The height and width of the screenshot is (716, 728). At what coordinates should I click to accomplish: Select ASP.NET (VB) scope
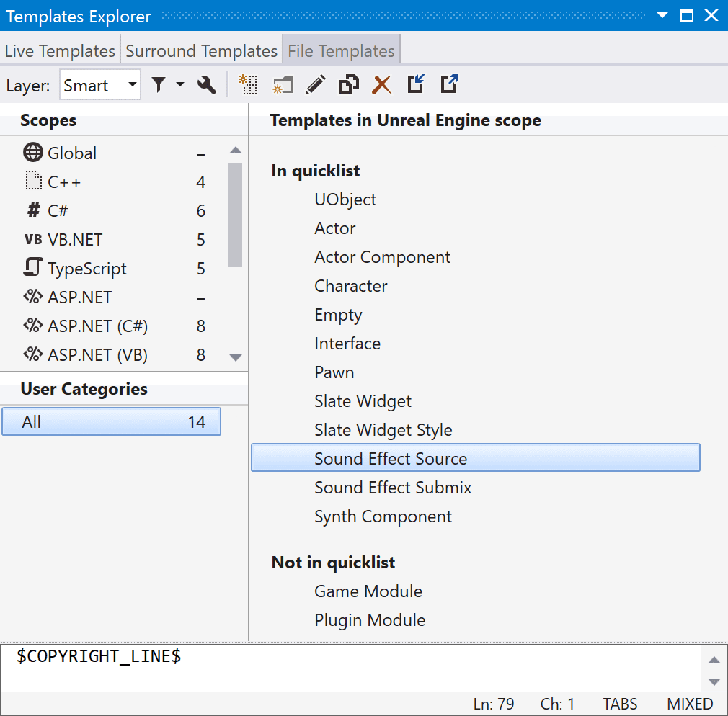point(114,354)
